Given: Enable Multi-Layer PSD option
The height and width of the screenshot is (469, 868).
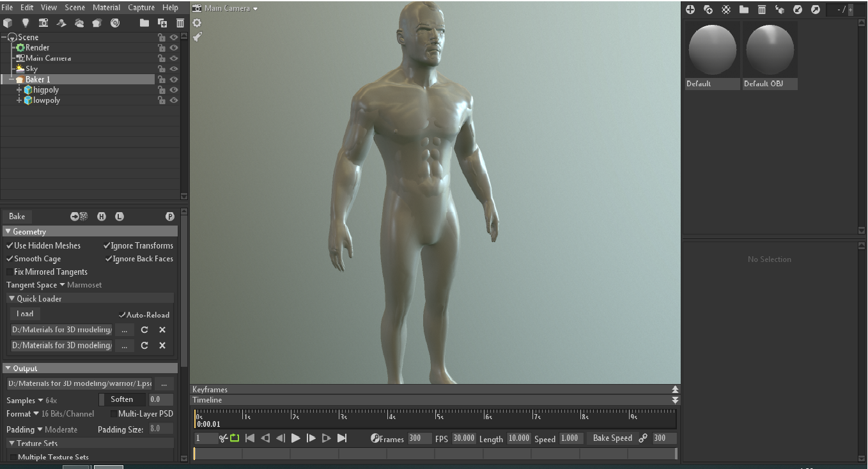Looking at the screenshot, I should [x=114, y=414].
